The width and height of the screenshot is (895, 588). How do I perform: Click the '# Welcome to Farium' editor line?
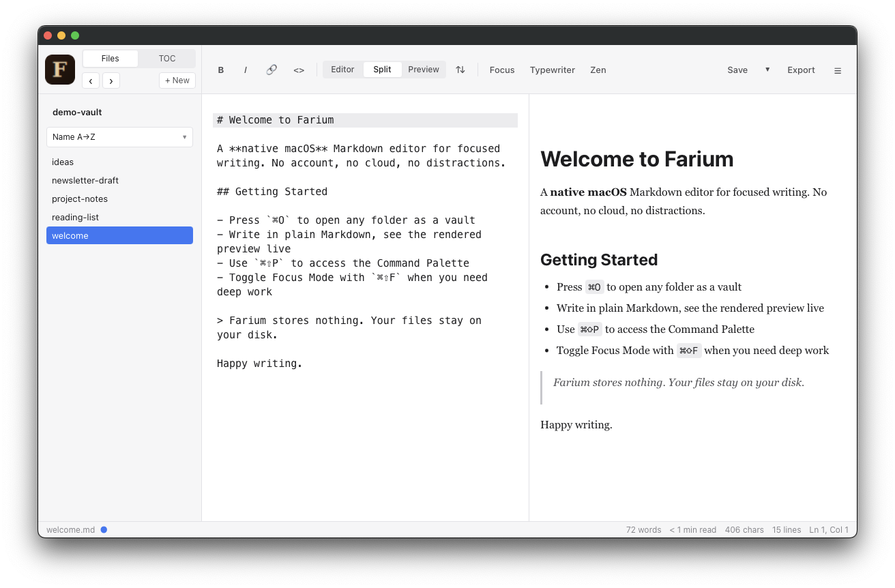point(365,120)
